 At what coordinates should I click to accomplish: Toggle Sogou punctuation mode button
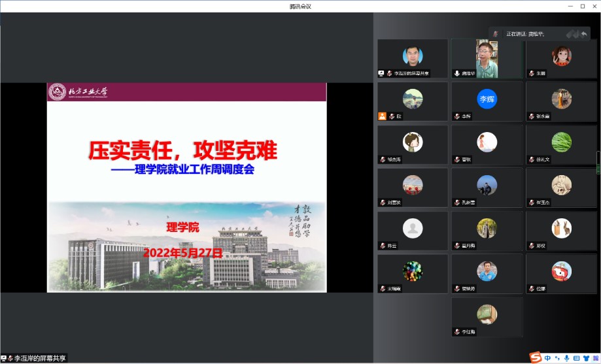pos(557,357)
